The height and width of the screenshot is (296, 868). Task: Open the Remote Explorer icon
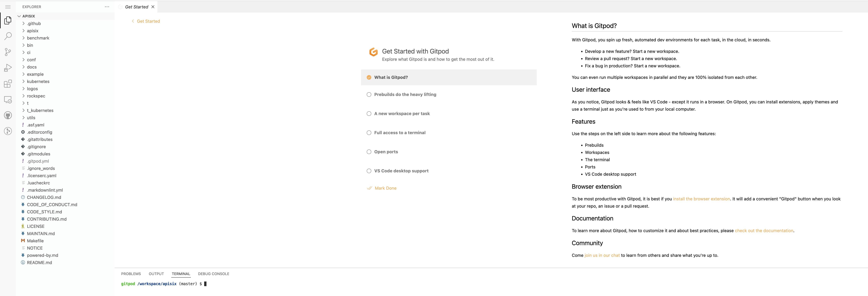(x=8, y=99)
